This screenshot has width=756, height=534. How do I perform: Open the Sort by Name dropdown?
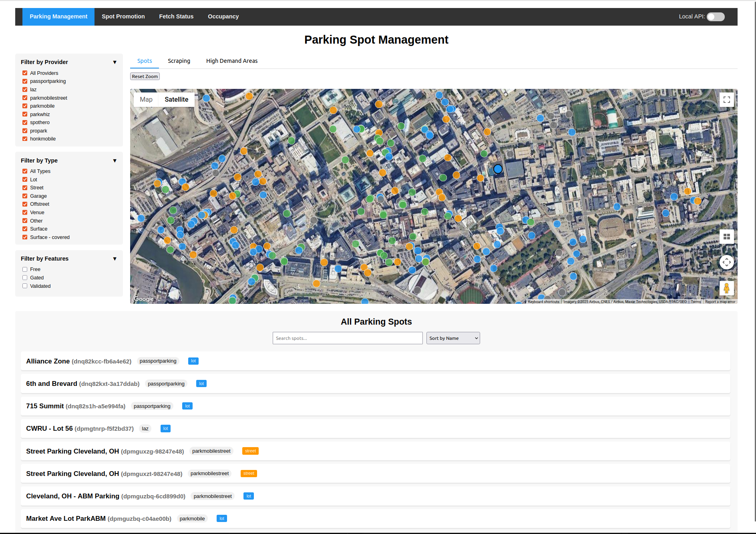click(452, 338)
